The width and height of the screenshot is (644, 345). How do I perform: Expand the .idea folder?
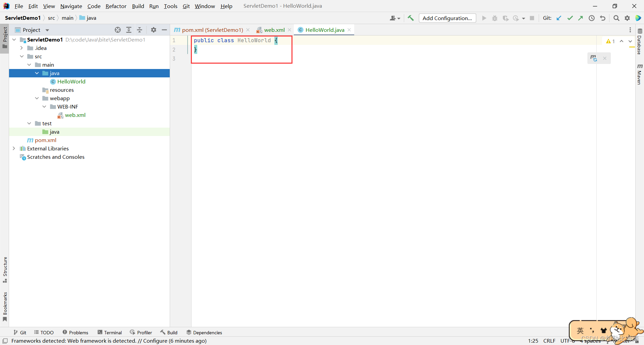pos(21,48)
